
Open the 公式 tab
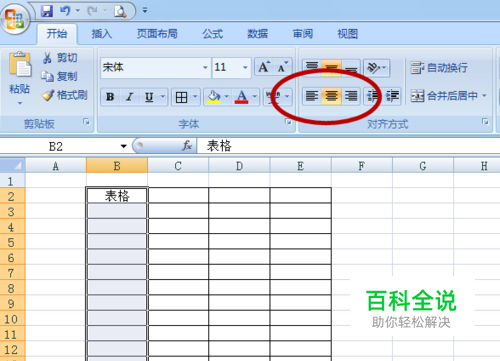coord(213,34)
